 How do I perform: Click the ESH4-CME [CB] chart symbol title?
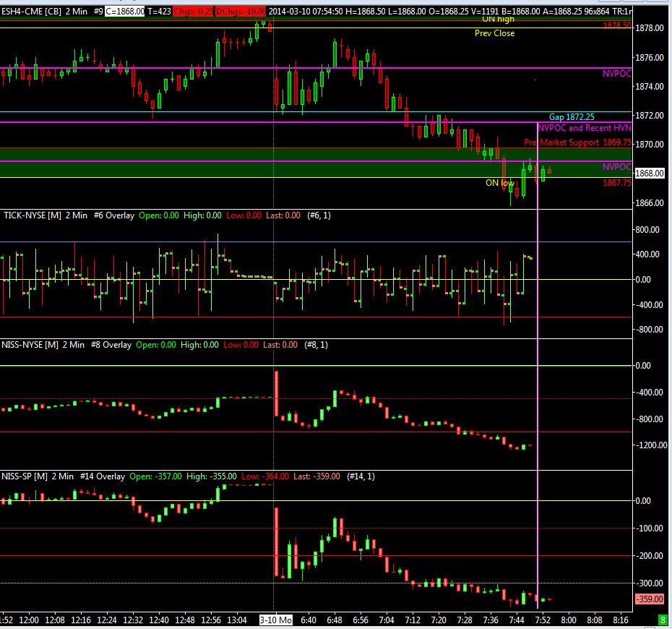[32, 12]
